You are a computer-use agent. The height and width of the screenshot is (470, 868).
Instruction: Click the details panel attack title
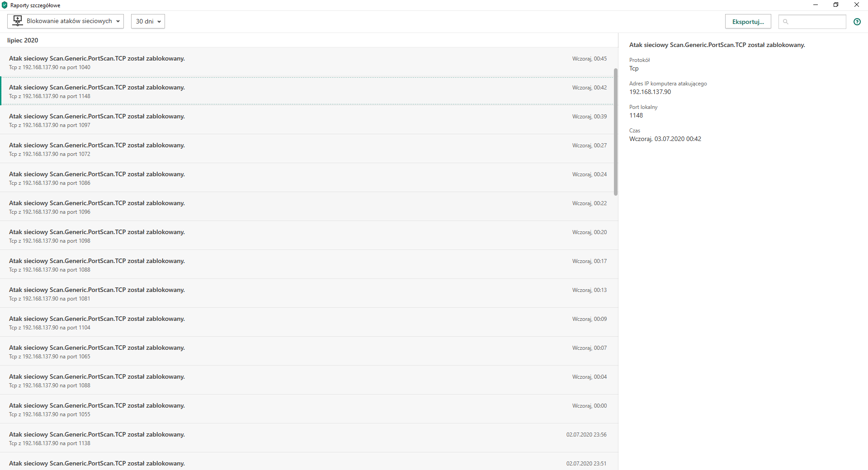(717, 45)
